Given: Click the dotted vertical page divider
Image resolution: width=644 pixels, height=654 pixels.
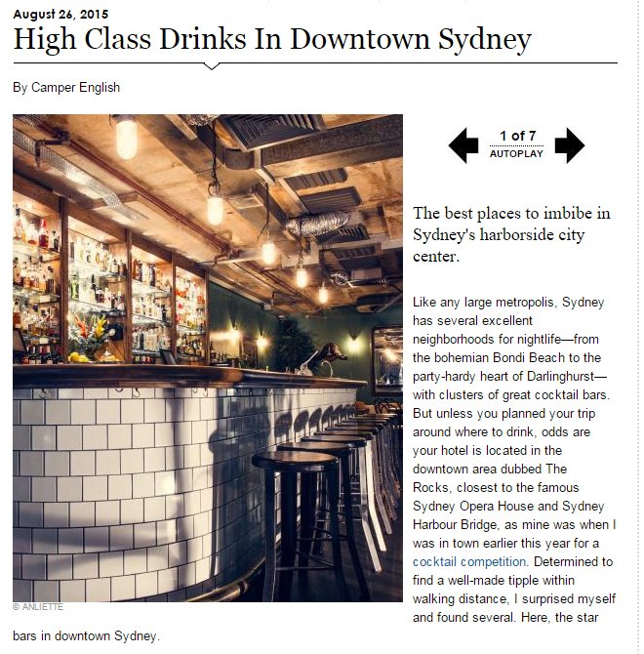Looking at the screenshot, I should [638, 327].
